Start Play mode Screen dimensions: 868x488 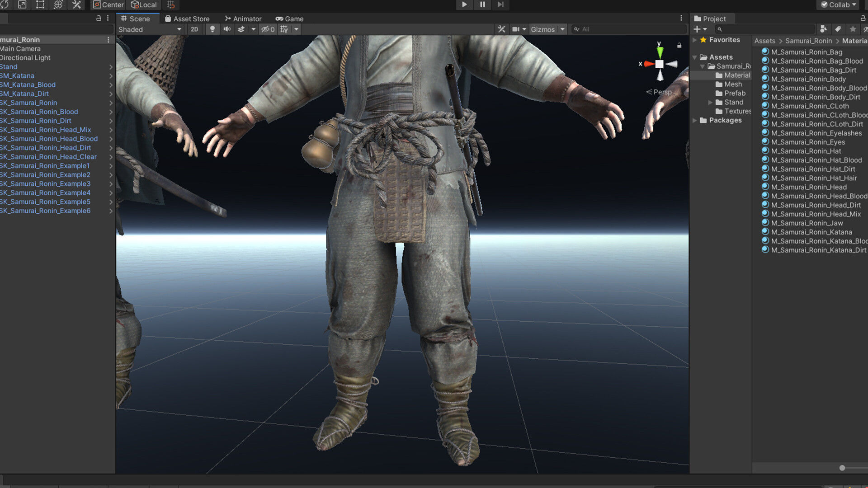click(x=464, y=5)
